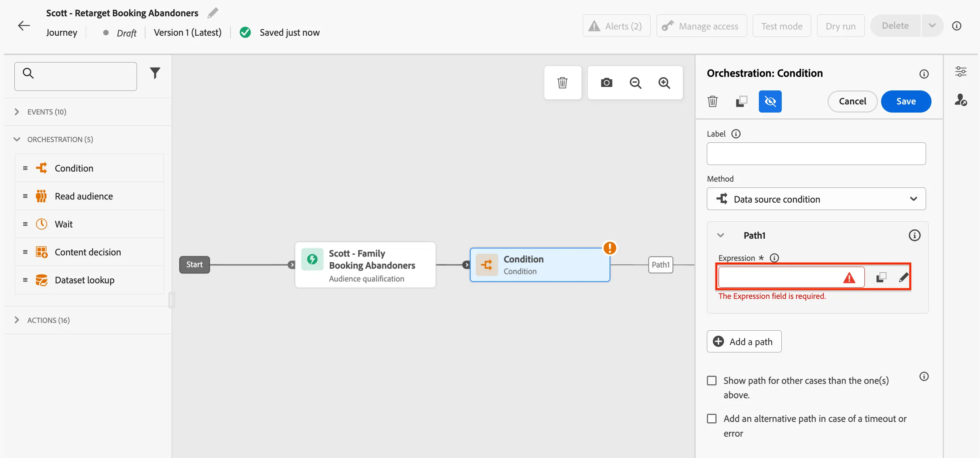The height and width of the screenshot is (458, 980).
Task: Copy the expression with the copy icon
Action: coord(881,277)
